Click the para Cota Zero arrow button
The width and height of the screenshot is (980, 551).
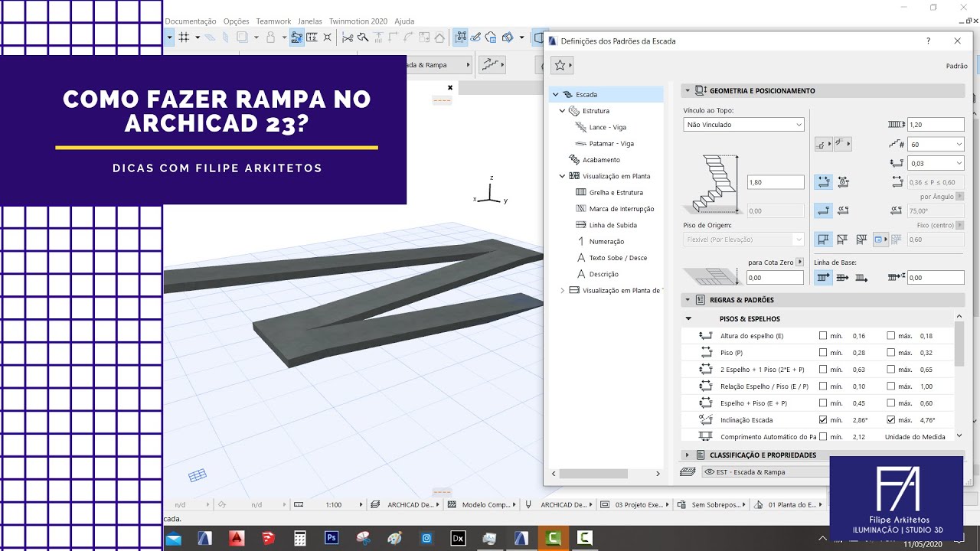pos(800,262)
